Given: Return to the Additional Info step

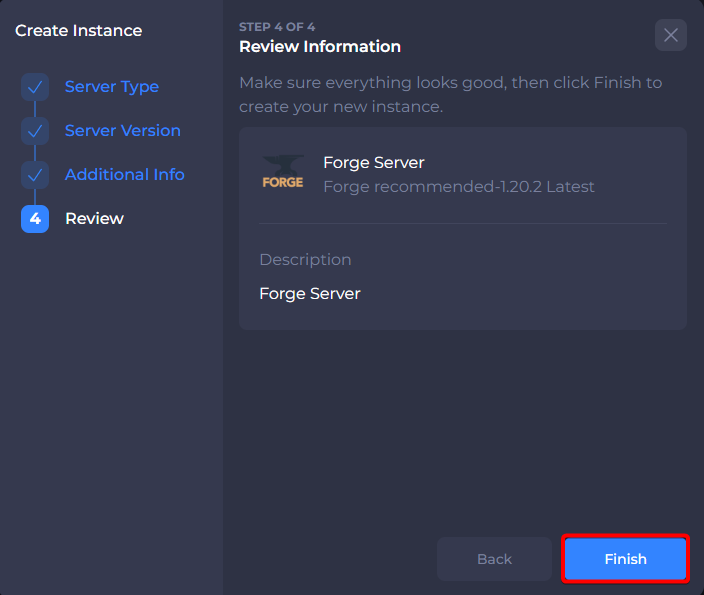Looking at the screenshot, I should pyautogui.click(x=124, y=175).
